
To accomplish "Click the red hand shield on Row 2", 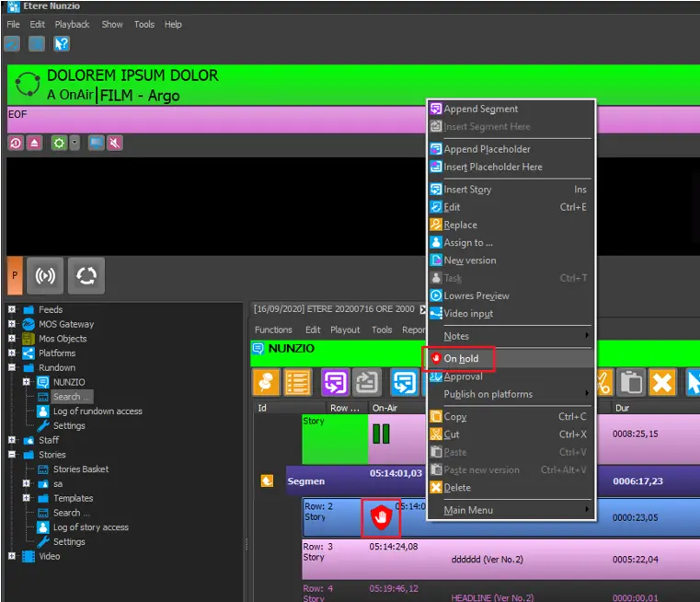I will tap(381, 519).
